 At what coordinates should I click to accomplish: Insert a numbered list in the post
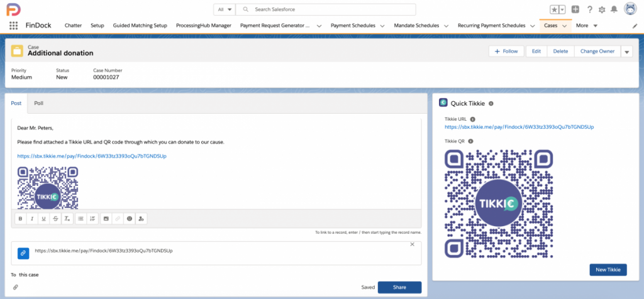92,219
